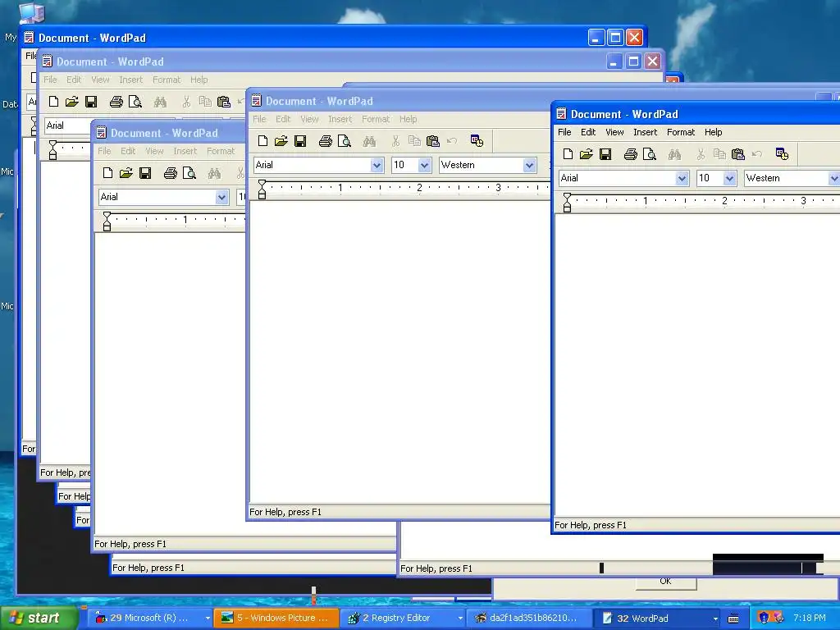The image size is (840, 630).
Task: Click New icon in faded window lacking Help menu
Action: [x=107, y=172]
